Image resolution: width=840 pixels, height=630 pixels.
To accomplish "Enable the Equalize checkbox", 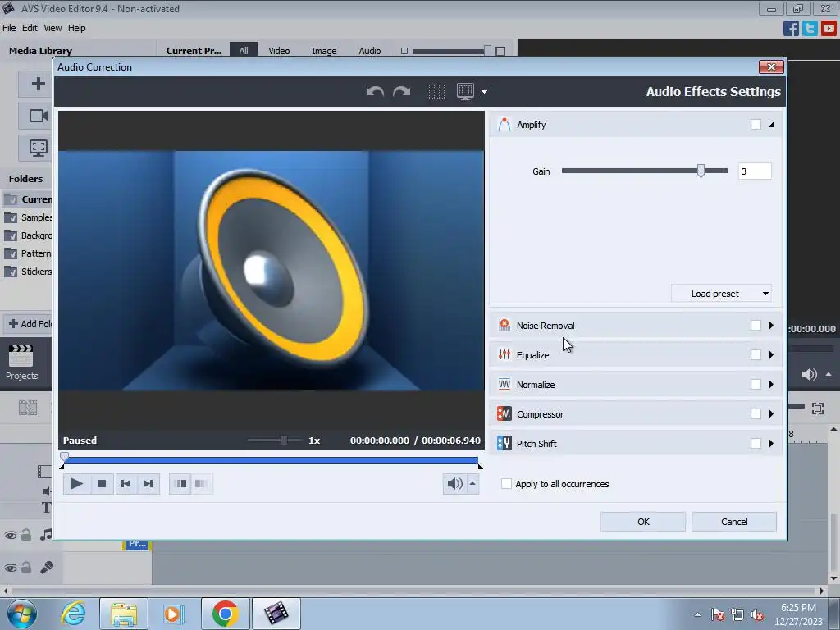I will click(x=756, y=354).
